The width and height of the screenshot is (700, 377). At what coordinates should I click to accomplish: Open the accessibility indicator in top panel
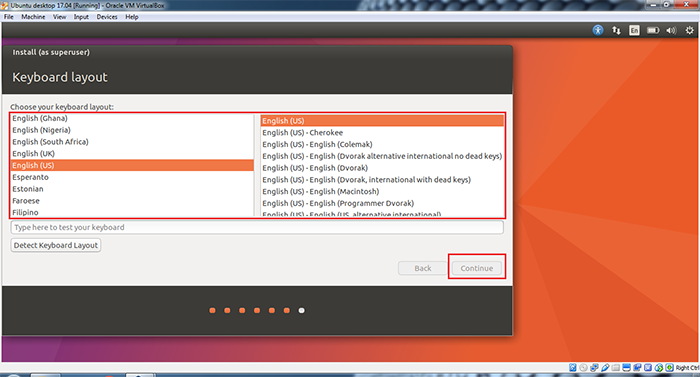click(x=598, y=30)
